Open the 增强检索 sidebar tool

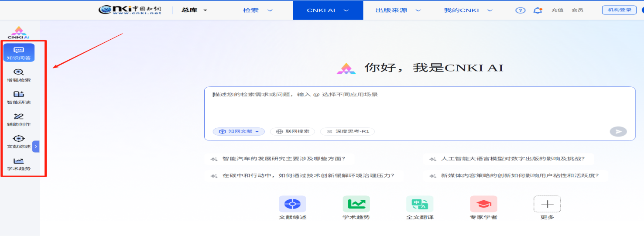pos(19,75)
